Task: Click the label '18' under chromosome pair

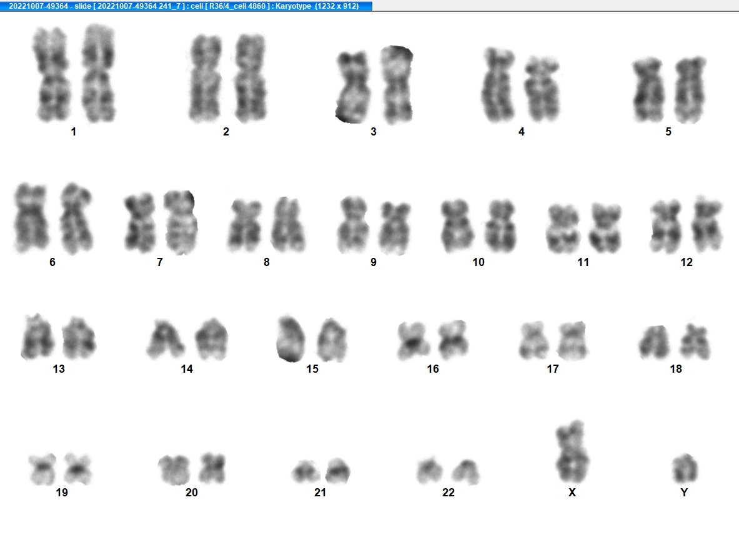Action: click(676, 369)
